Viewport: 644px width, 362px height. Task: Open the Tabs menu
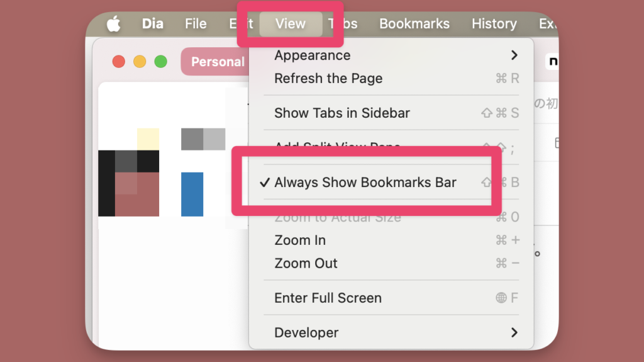click(x=345, y=24)
